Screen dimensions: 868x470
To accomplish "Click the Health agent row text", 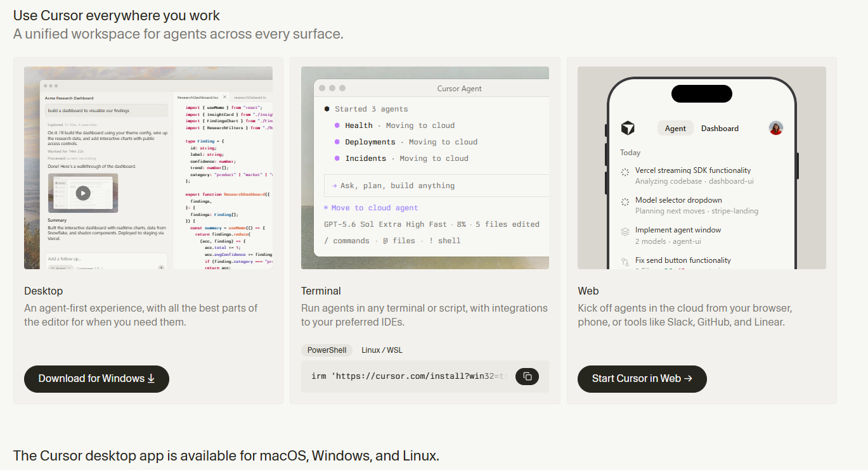I will pos(399,125).
